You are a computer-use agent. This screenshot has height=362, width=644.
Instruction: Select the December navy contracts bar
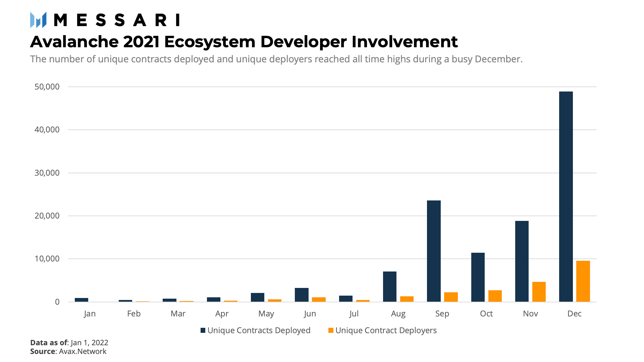coord(566,197)
